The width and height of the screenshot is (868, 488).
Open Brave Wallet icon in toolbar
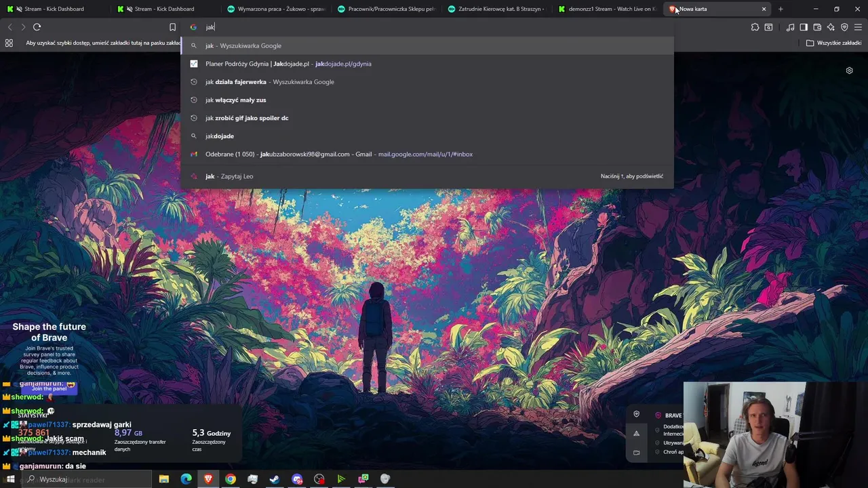click(817, 27)
